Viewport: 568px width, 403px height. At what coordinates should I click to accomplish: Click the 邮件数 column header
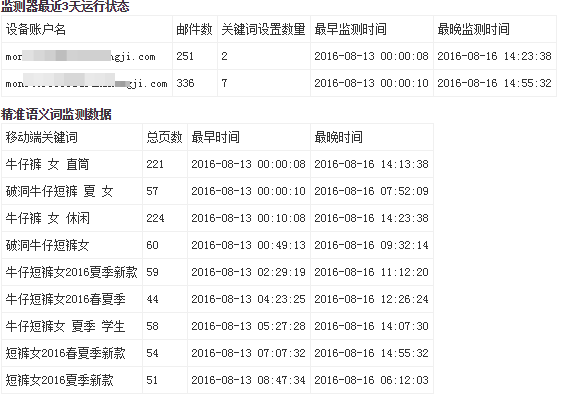[x=194, y=29]
